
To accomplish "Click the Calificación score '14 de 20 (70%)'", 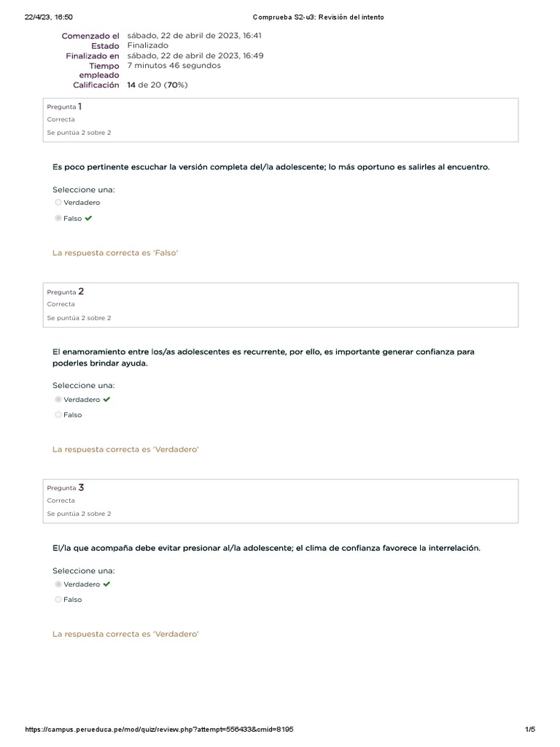I will point(157,85).
